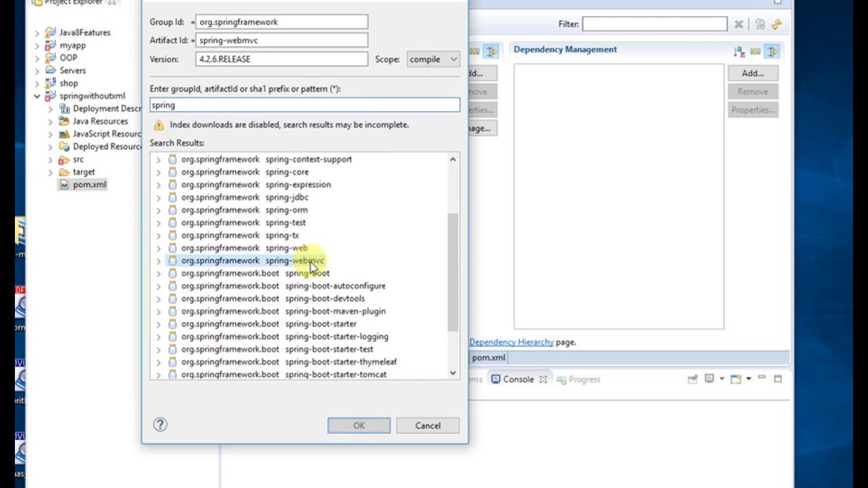Expand the spring-orm search result
Image resolution: width=868 pixels, height=488 pixels.
pyautogui.click(x=159, y=210)
